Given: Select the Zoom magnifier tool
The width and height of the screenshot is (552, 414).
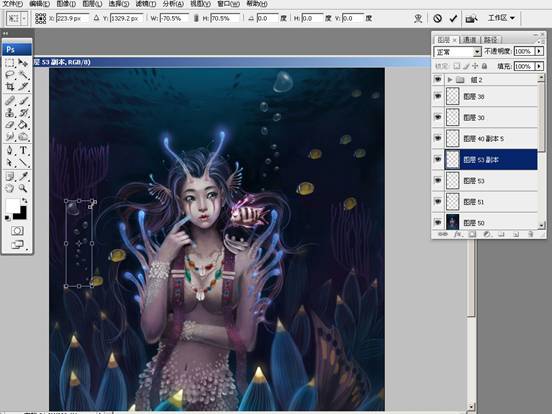Looking at the screenshot, I should click(x=23, y=188).
